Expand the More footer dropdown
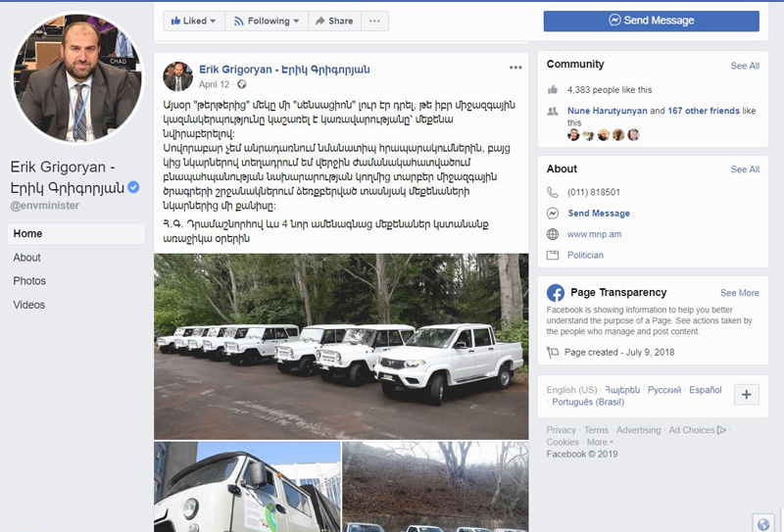Screen dimensions: 784x532 click(600, 442)
